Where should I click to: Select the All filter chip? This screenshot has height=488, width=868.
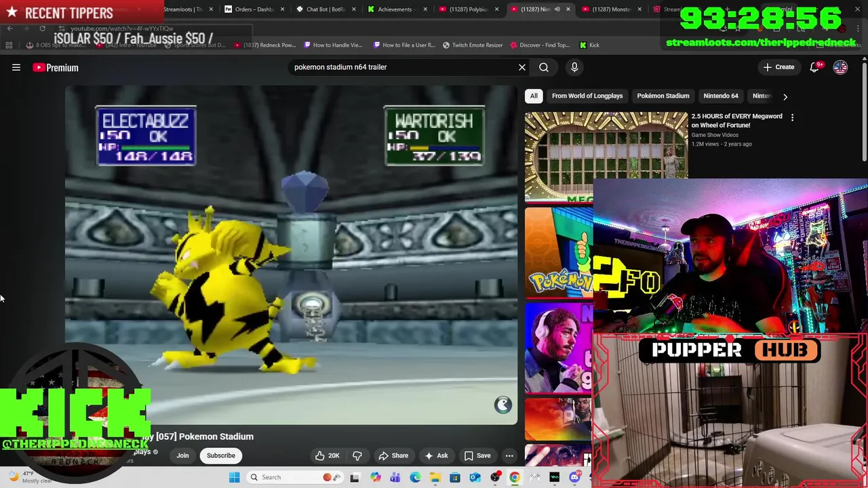534,96
